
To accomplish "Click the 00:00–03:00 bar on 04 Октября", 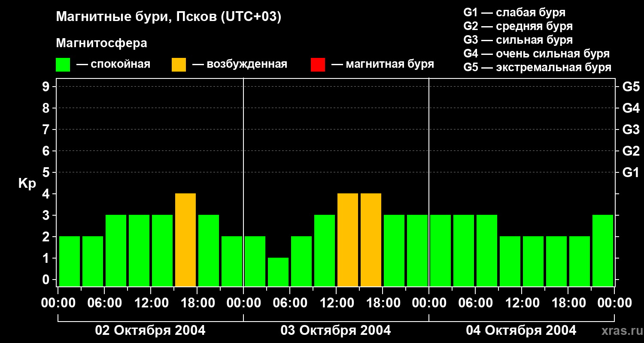I will pyautogui.click(x=440, y=250).
